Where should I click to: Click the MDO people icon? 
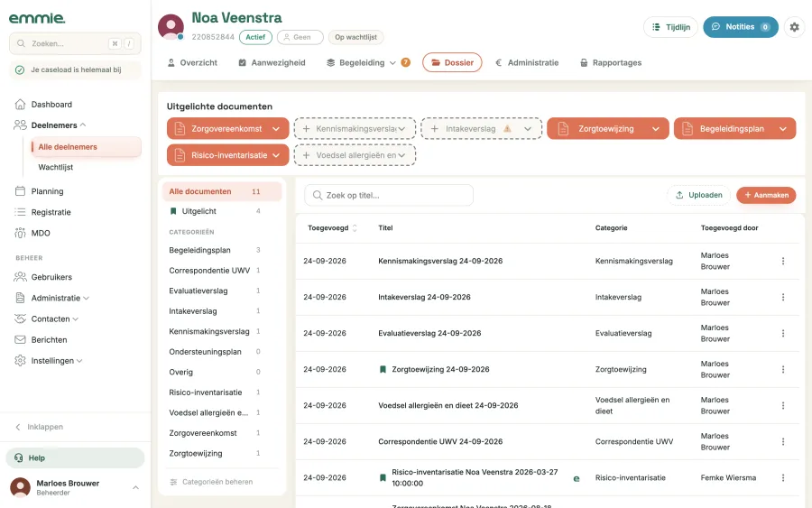pyautogui.click(x=20, y=233)
